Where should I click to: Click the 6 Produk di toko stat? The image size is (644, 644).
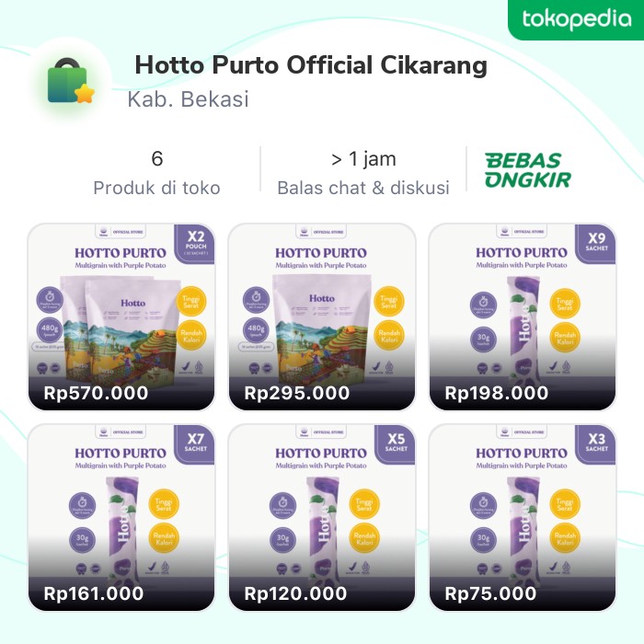pyautogui.click(x=157, y=173)
